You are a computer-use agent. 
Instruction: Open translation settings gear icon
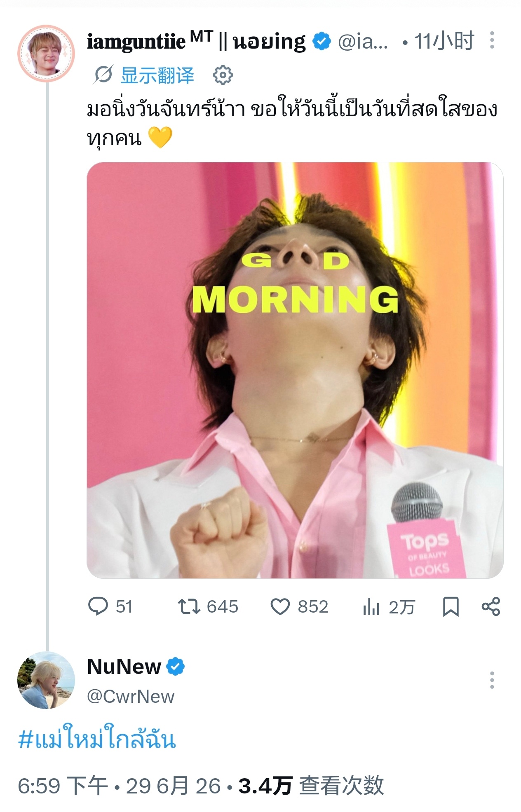click(x=223, y=75)
